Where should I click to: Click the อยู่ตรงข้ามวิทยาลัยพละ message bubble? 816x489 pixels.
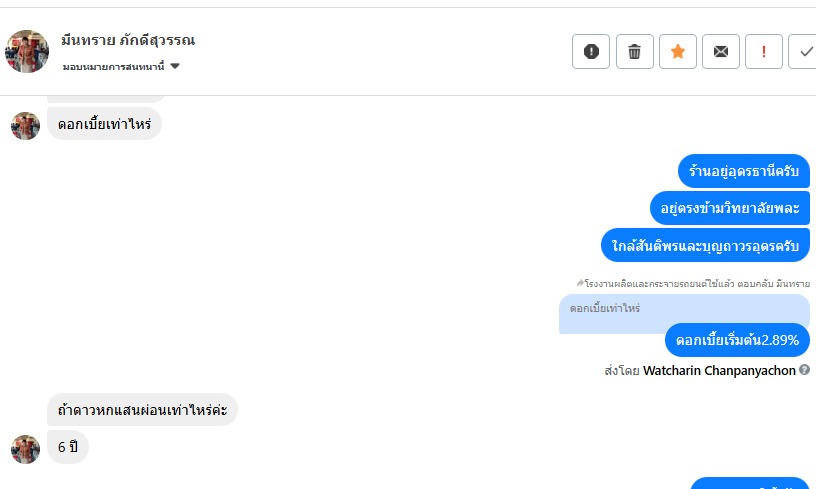tap(729, 208)
